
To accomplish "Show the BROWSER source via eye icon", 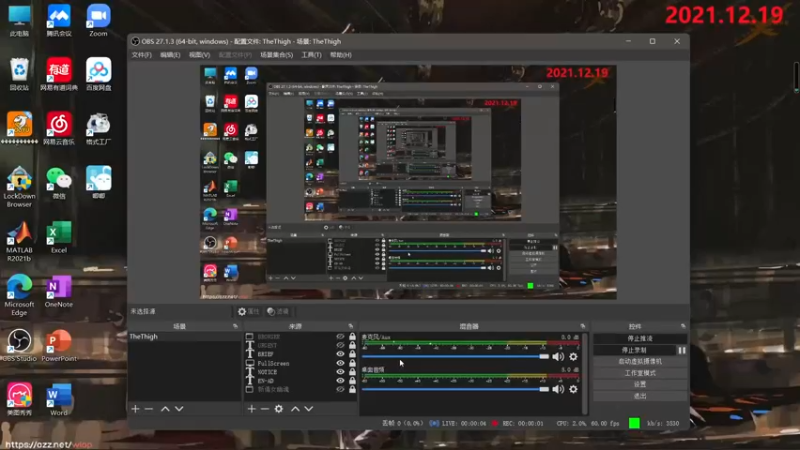I will 340,337.
